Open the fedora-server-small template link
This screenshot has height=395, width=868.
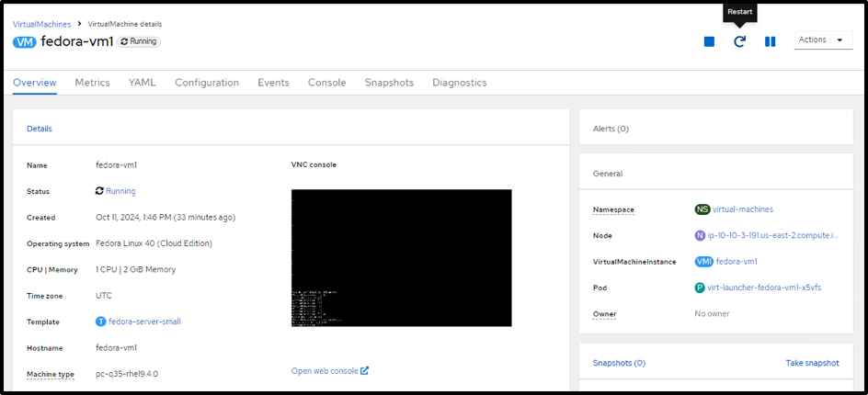click(145, 322)
